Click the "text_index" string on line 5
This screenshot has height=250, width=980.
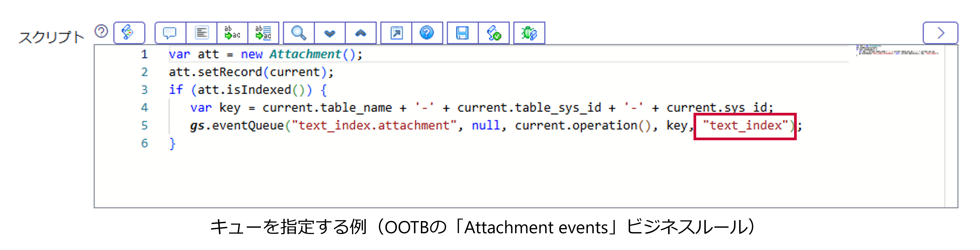[x=745, y=126]
